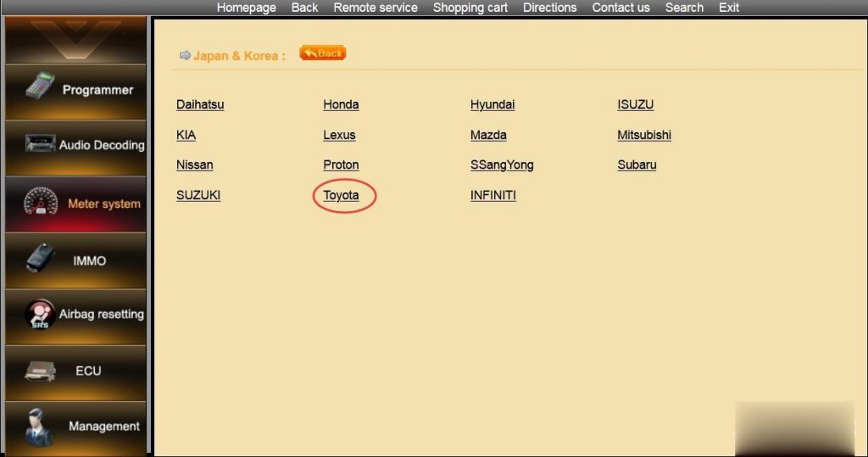Screen dimensions: 868x457
Task: Click Exit in the top menu
Action: 728,8
